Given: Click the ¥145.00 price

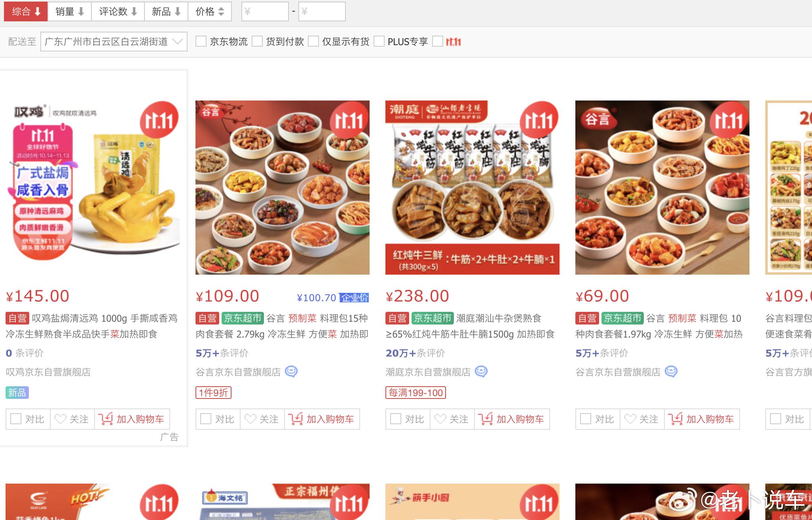Looking at the screenshot, I should point(38,296).
